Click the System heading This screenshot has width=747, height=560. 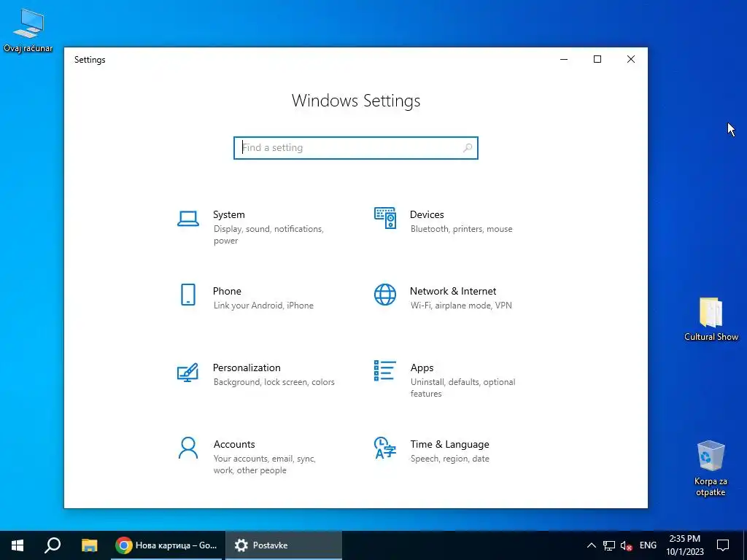[228, 215]
